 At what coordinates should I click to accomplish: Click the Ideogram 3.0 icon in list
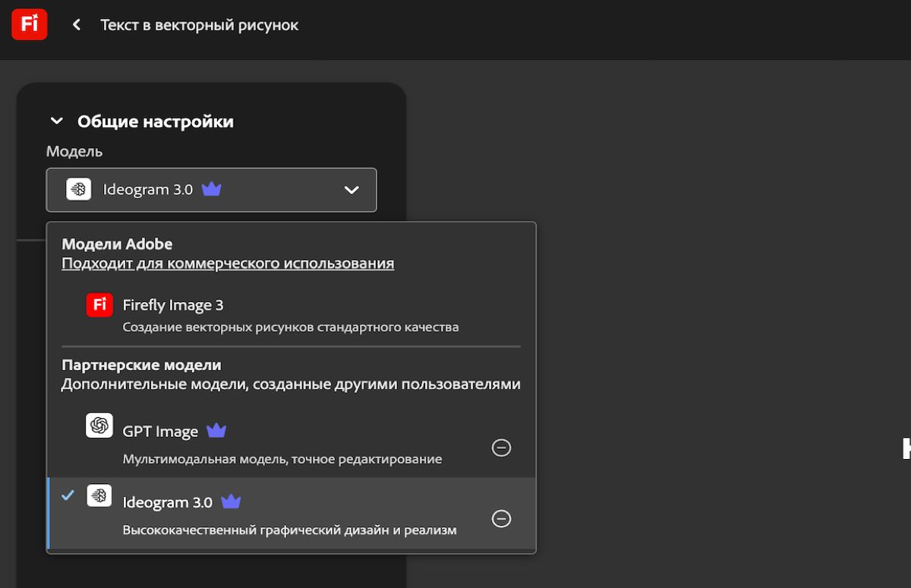click(99, 495)
